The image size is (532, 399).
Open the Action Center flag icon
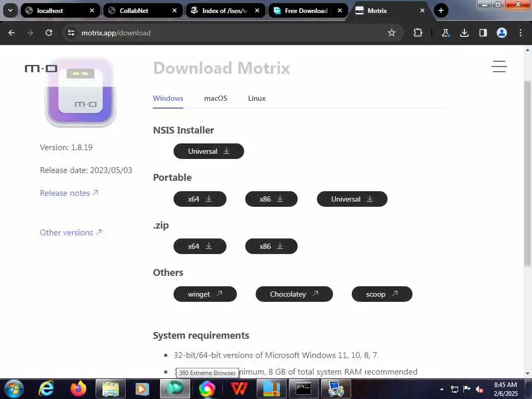pos(467,389)
